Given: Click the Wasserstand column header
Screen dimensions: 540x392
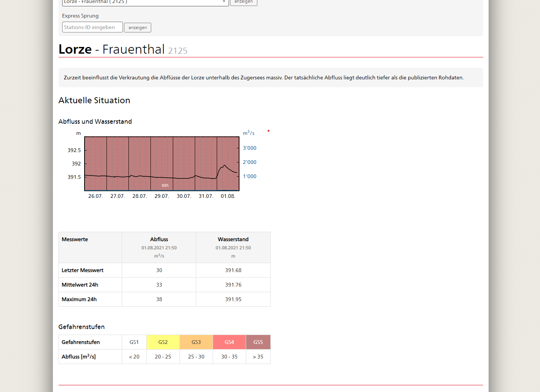Looking at the screenshot, I should pos(233,239).
